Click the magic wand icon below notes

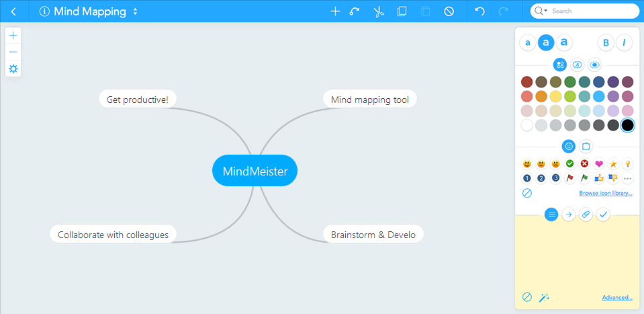tap(544, 298)
